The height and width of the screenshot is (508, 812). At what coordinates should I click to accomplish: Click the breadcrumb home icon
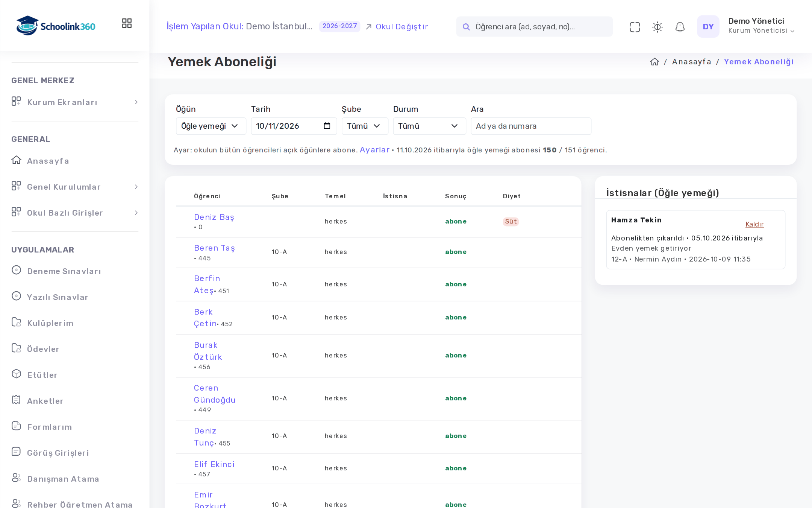[x=654, y=62]
